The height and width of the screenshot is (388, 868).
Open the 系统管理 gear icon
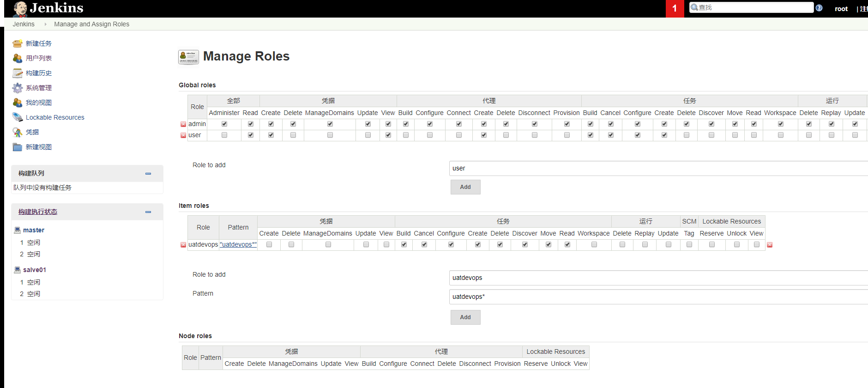point(18,88)
